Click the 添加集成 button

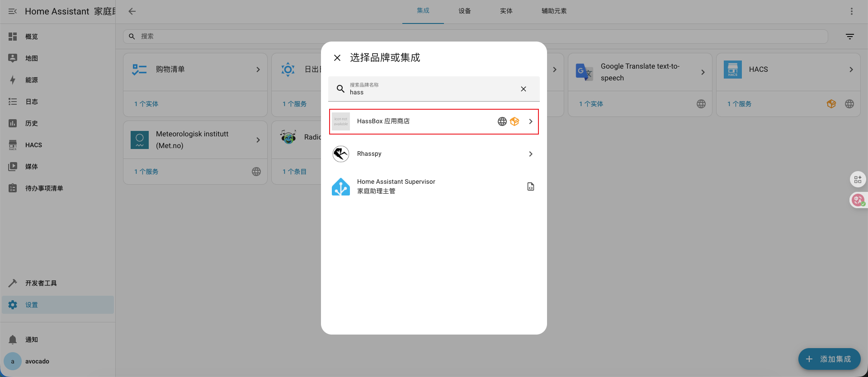click(829, 359)
